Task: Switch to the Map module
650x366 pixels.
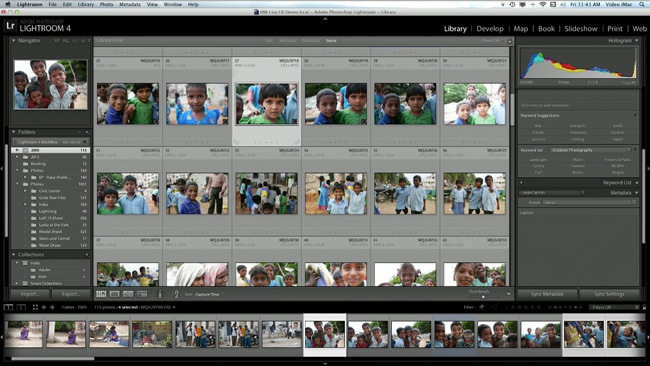Action: click(521, 29)
